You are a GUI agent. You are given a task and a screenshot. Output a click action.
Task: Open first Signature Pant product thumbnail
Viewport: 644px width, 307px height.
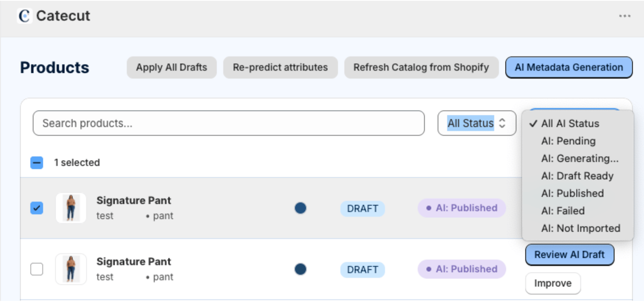pyautogui.click(x=71, y=208)
